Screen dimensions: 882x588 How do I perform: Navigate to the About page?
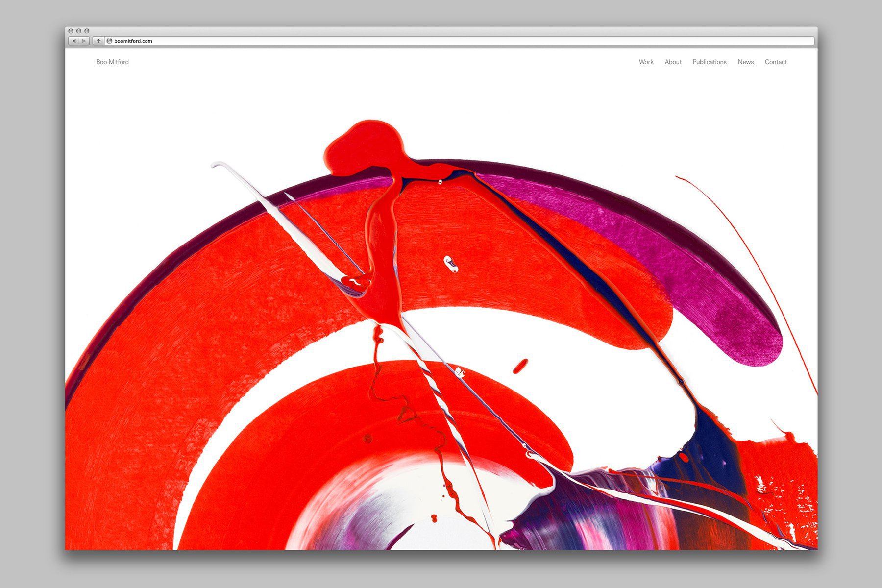point(673,62)
